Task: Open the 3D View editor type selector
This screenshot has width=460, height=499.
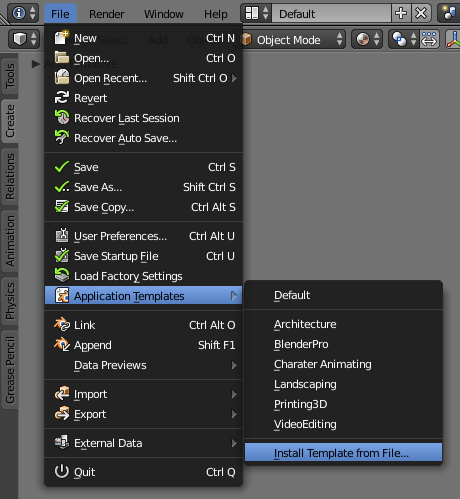Action: point(24,39)
